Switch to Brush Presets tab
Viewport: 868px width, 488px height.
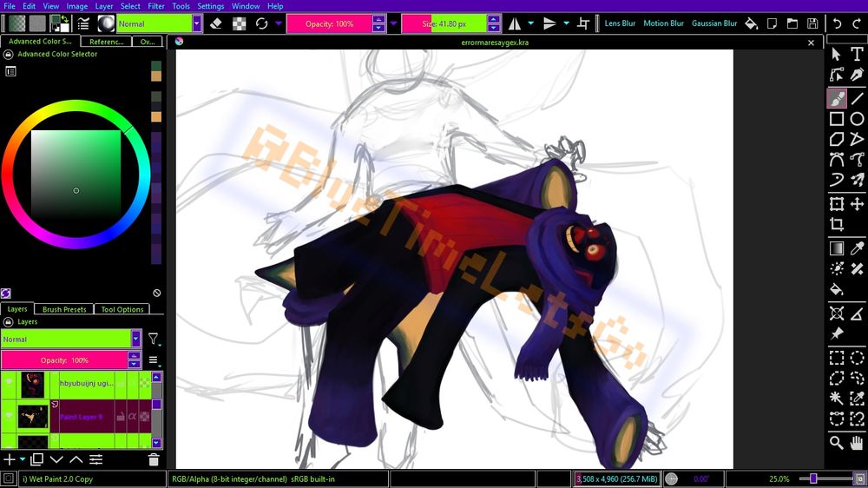click(x=64, y=309)
